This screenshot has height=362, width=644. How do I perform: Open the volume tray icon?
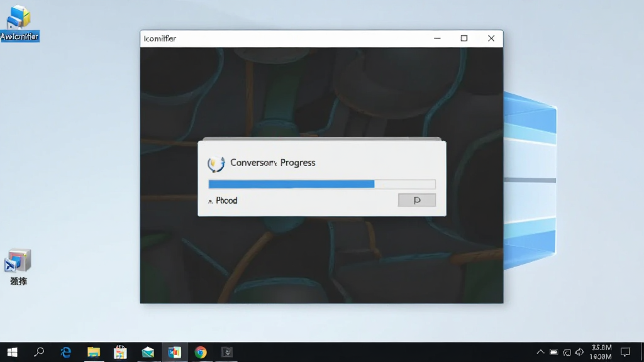tap(579, 352)
